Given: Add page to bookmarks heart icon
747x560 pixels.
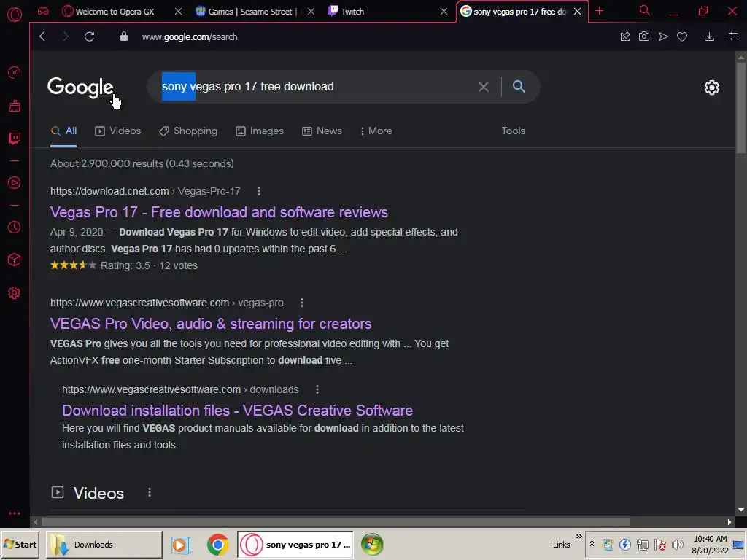Looking at the screenshot, I should (682, 36).
